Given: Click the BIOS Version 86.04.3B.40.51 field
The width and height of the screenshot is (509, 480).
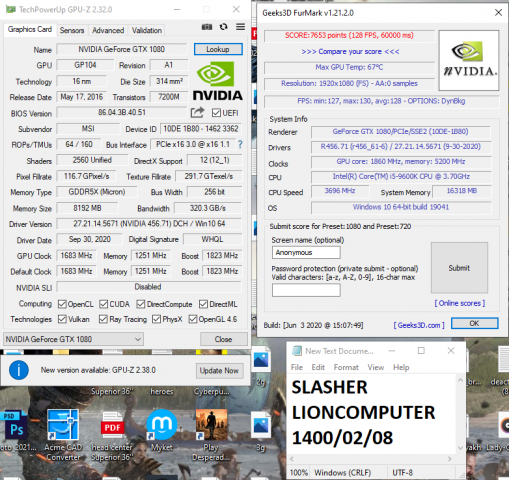Looking at the screenshot, I should [x=122, y=113].
